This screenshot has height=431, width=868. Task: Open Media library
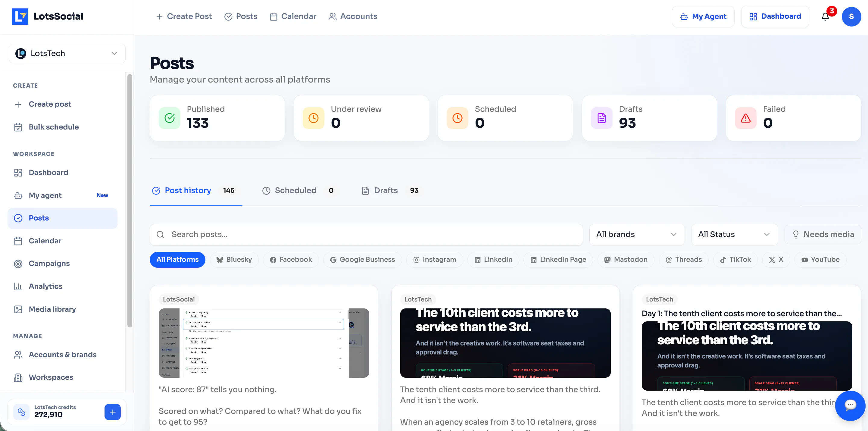tap(62, 309)
